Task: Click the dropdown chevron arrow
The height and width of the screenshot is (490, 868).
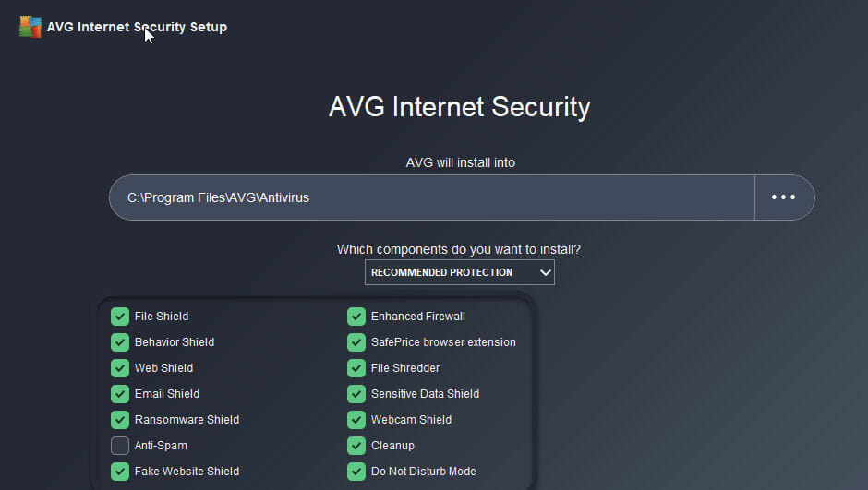Action: click(545, 272)
